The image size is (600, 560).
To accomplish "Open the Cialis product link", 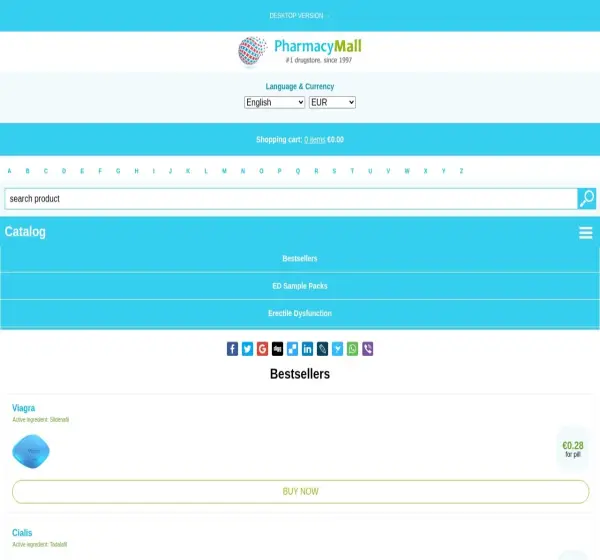I will coord(22,533).
